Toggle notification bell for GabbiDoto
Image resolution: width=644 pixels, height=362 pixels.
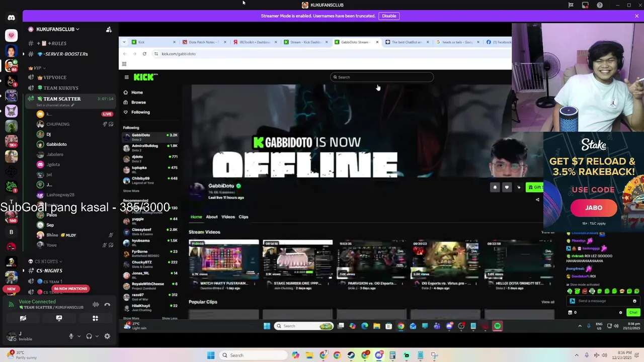(495, 187)
